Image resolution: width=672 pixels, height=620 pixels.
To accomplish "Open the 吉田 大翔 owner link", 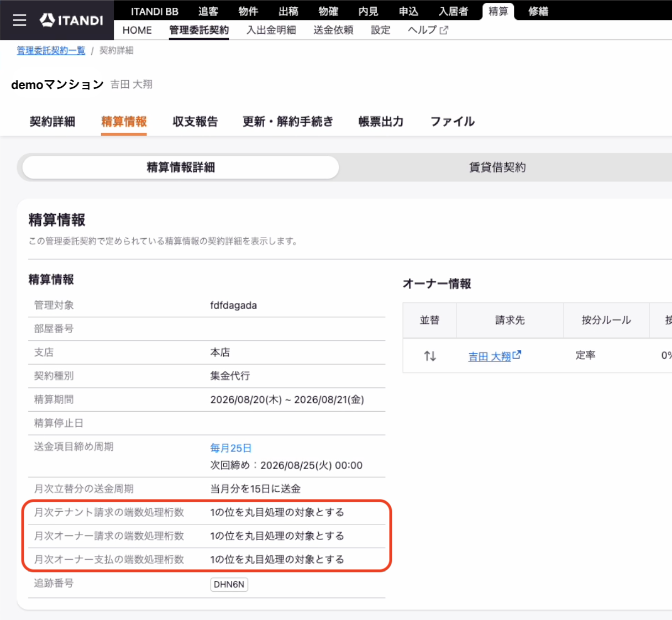I will coord(495,356).
